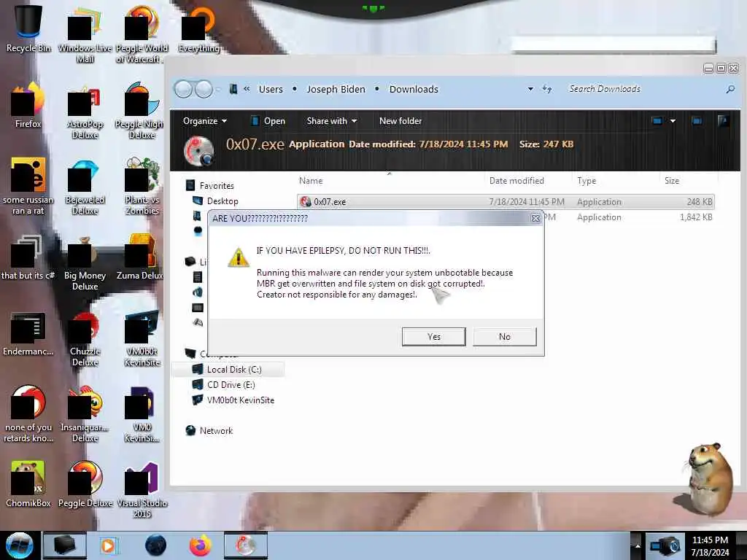This screenshot has height=560, width=747.
Task: Select the ChomikBox desktop icon
Action: [x=28, y=484]
